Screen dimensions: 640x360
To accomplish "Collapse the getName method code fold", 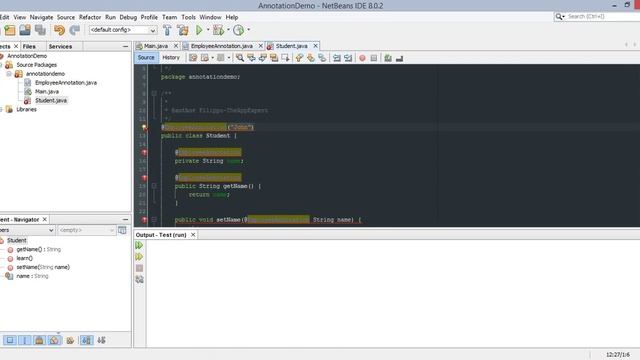I will [x=154, y=186].
